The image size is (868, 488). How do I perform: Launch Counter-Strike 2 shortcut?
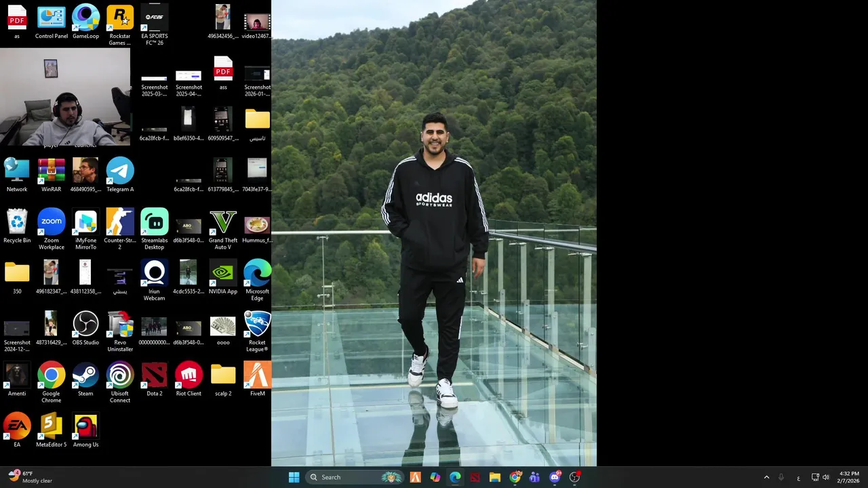point(120,230)
